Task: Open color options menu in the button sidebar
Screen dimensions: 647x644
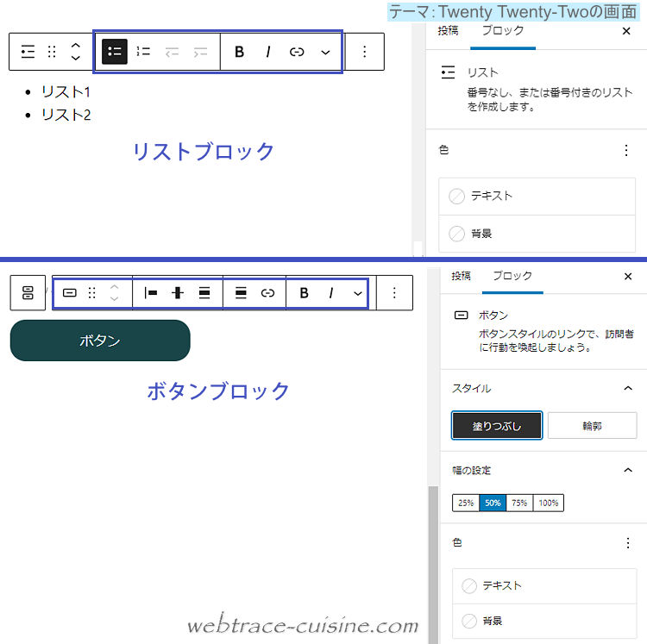Action: pos(628,543)
